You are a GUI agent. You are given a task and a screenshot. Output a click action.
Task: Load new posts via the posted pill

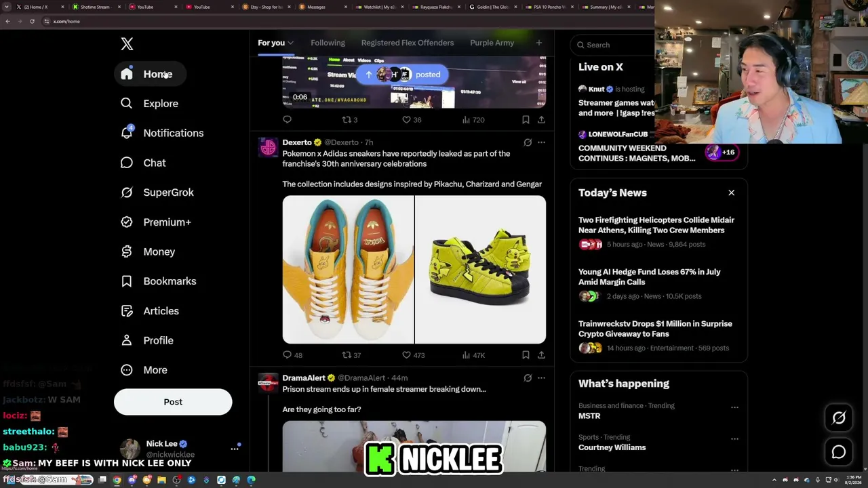pos(403,75)
